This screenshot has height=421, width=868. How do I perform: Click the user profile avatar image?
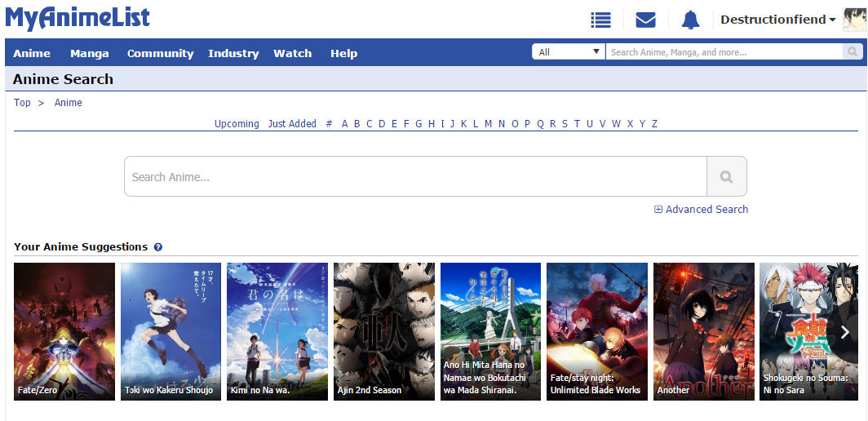(854, 20)
